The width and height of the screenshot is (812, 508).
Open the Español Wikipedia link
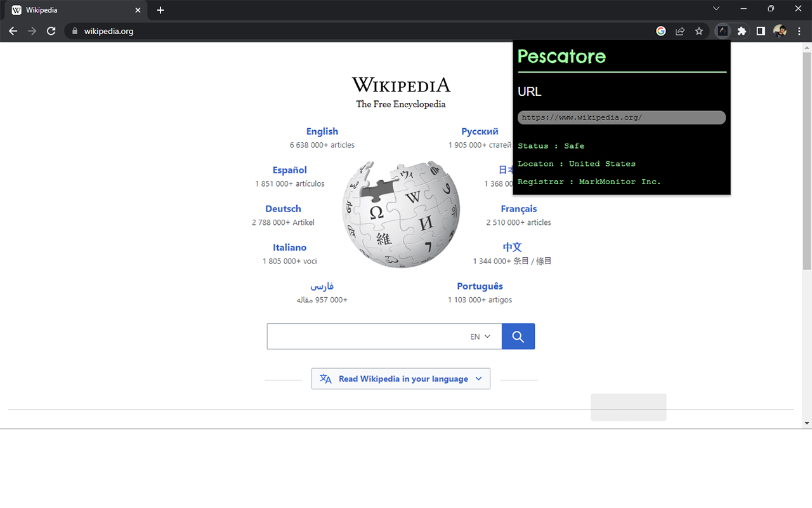click(290, 170)
